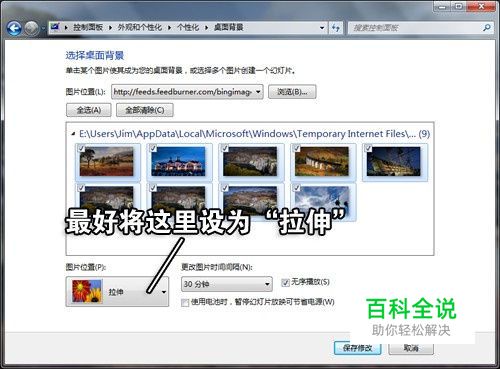500x369 pixels.
Task: Select the blue night building thumbnail
Action: (178, 162)
